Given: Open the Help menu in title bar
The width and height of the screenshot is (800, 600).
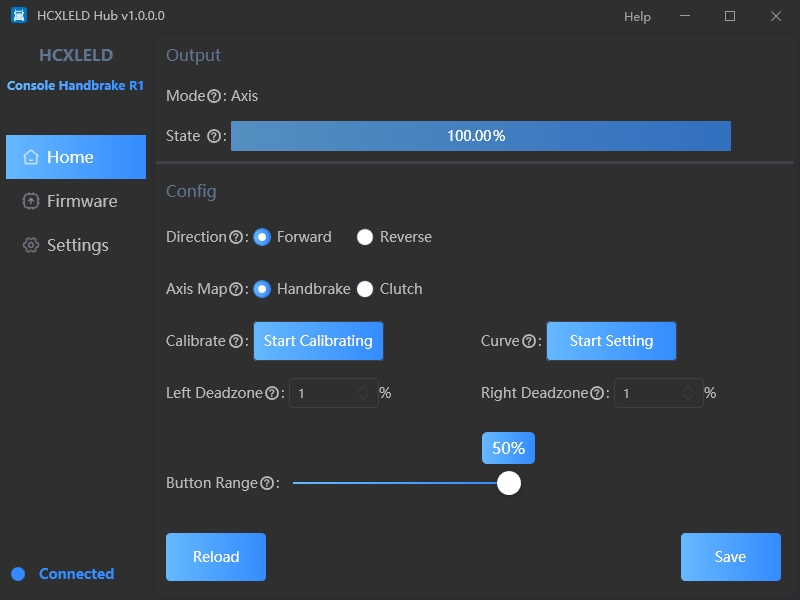Looking at the screenshot, I should click(x=637, y=16).
